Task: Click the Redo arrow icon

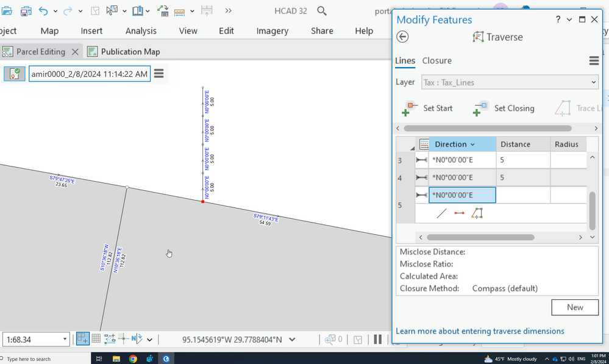Action: [x=68, y=11]
